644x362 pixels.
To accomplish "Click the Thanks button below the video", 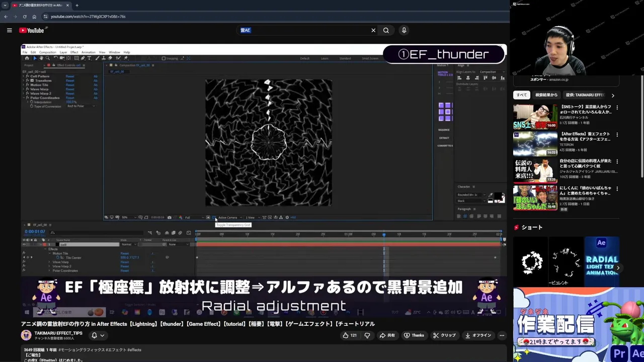I will point(414,335).
